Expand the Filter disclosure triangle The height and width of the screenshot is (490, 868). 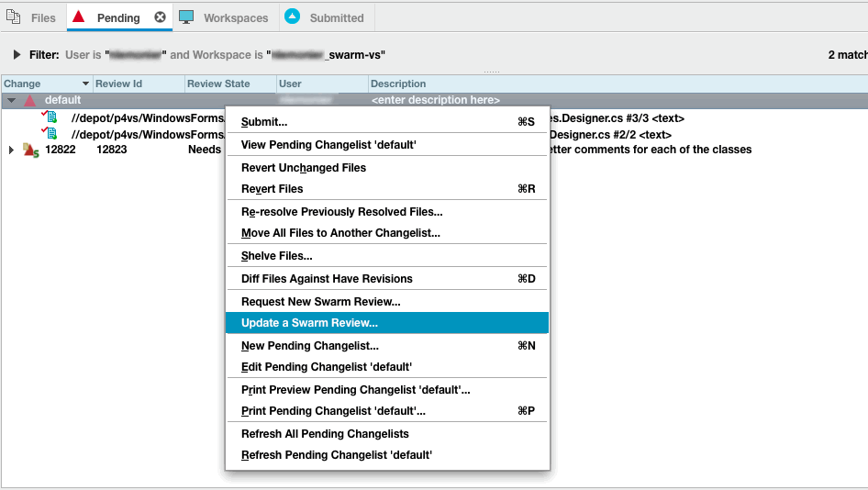pos(17,55)
